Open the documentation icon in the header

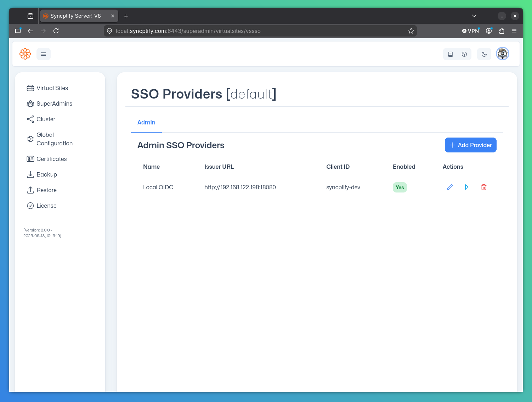[450, 54]
